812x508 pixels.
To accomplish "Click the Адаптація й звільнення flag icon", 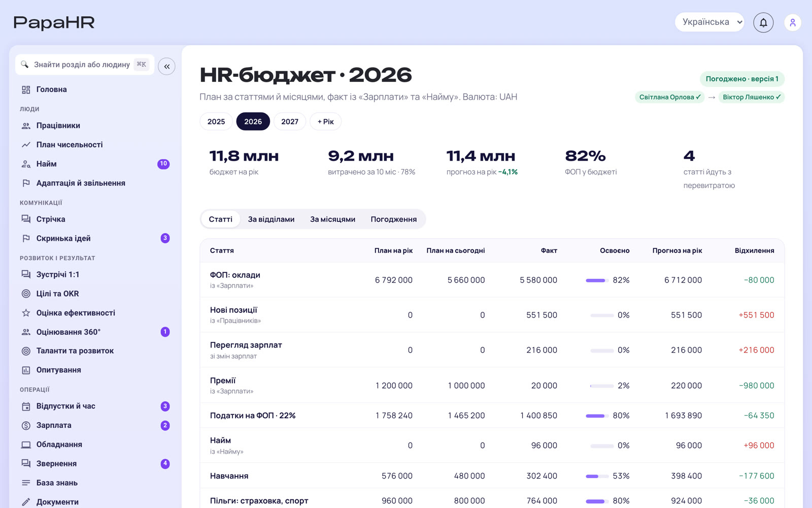I will [x=26, y=183].
